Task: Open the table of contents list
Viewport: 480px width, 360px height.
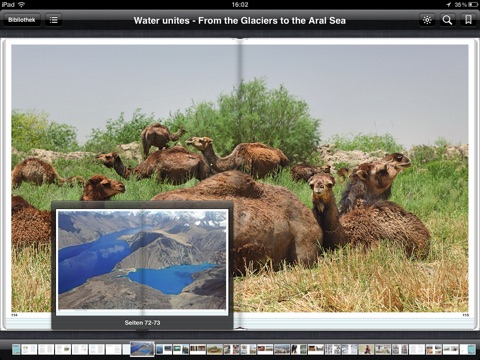Action: tap(53, 20)
